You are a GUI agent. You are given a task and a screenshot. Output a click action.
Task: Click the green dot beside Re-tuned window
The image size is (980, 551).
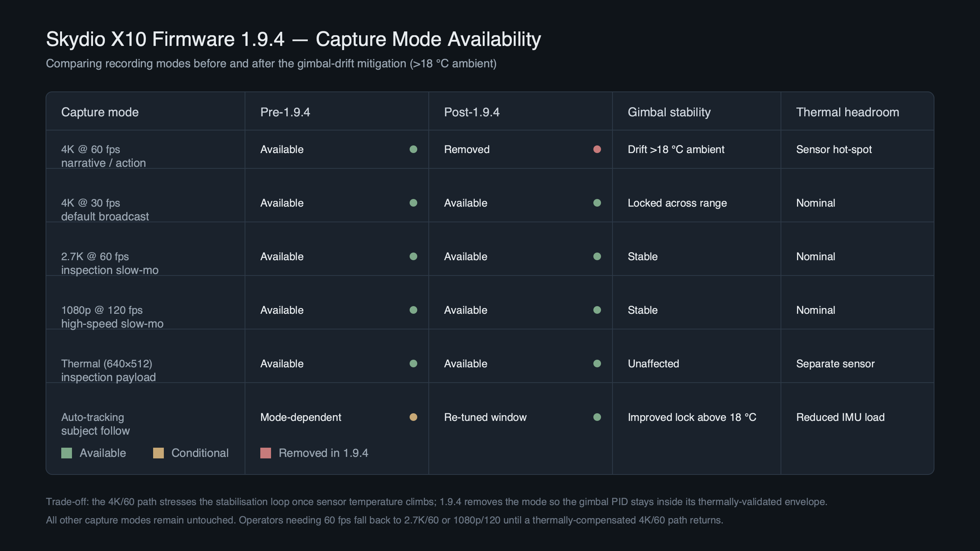[x=597, y=417]
